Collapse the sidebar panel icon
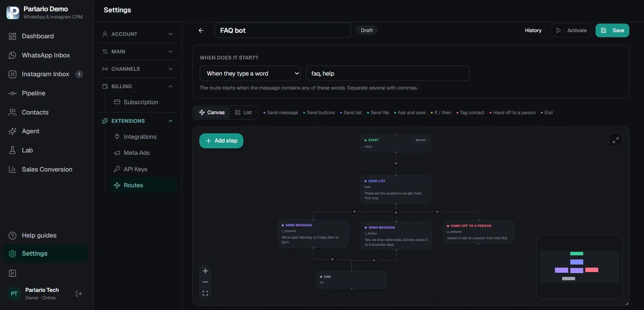 (x=12, y=273)
